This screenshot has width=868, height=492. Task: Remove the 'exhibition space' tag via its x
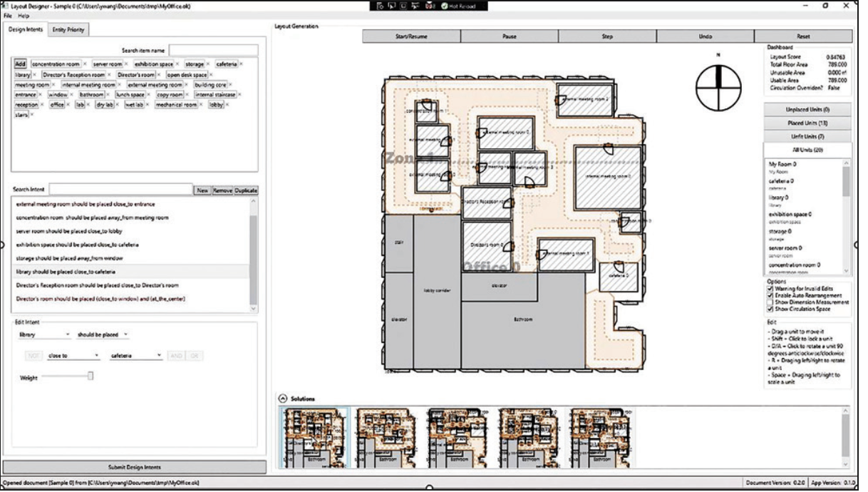point(177,64)
